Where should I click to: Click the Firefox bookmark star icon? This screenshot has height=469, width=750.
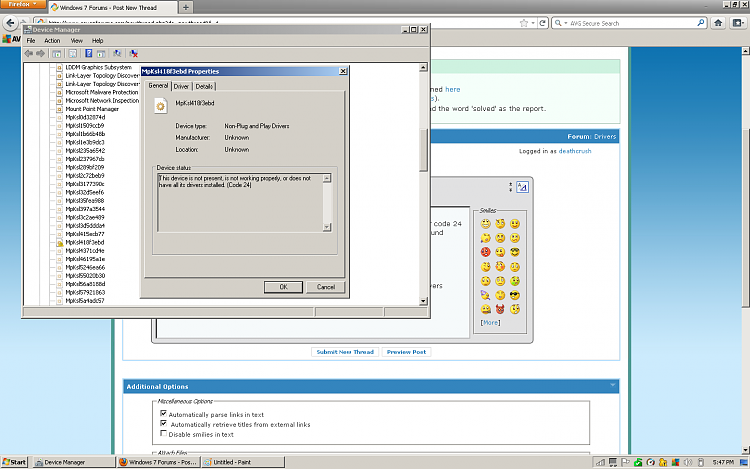point(524,23)
